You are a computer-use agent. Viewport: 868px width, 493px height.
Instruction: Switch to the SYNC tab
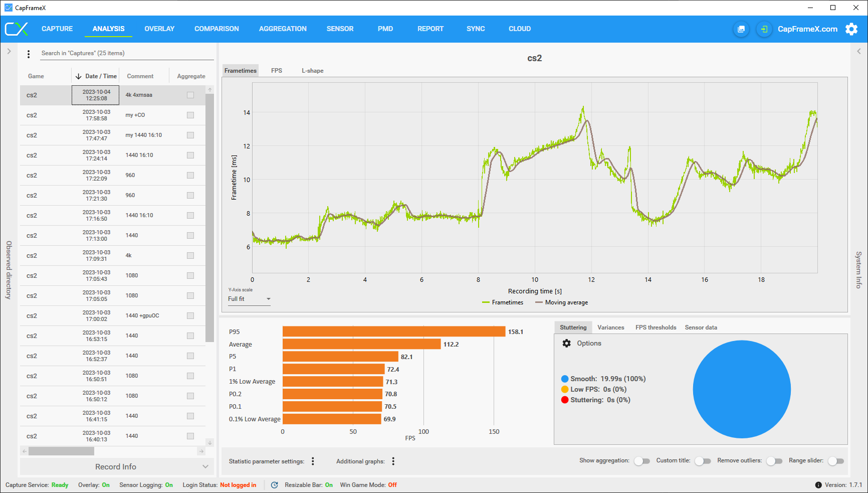pos(476,29)
